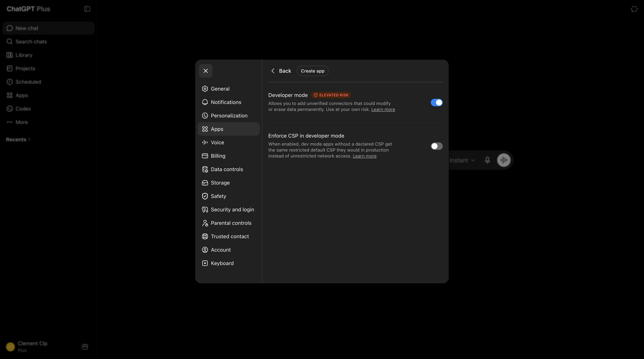644x359 pixels.
Task: Open Learn more link under Enforce CSP
Action: 364,156
